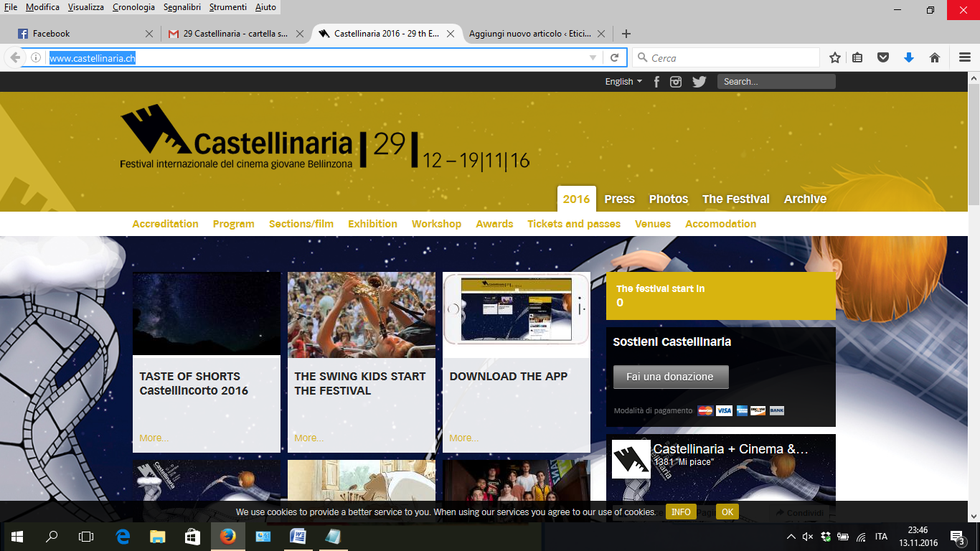
Task: Launch Microsoft Edge from taskbar
Action: tap(123, 536)
